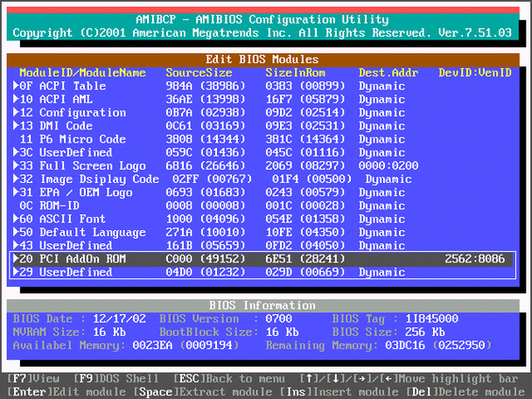The height and width of the screenshot is (399, 532).
Task: Click Available Memory value 0023EA
Action: tap(152, 346)
